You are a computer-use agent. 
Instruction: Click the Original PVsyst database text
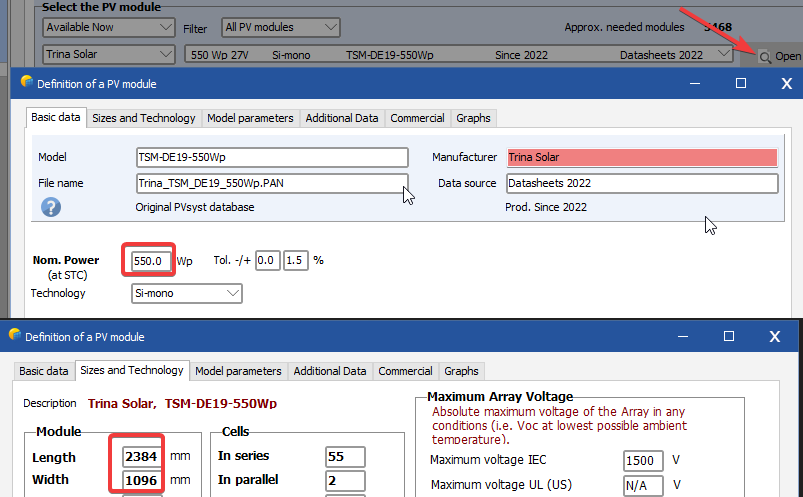195,208
